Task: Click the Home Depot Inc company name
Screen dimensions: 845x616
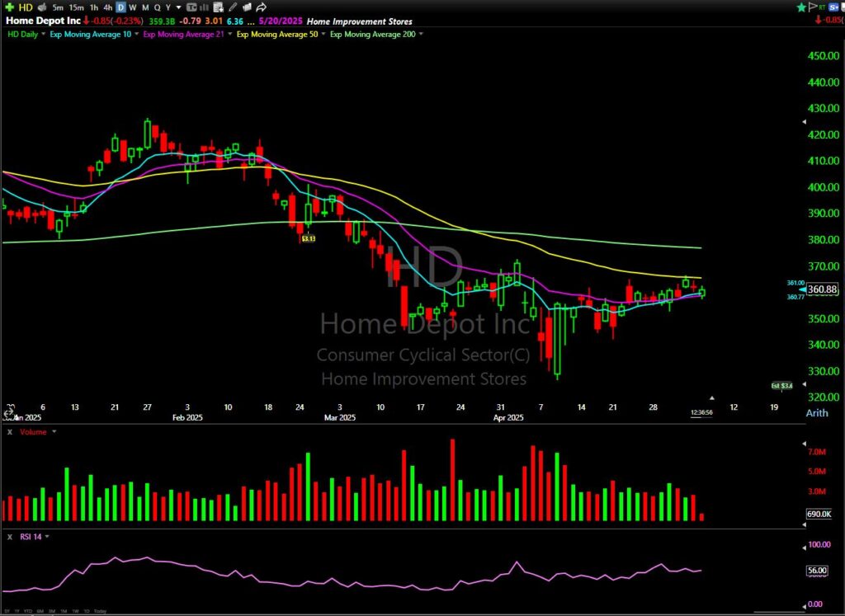Action: [x=43, y=21]
